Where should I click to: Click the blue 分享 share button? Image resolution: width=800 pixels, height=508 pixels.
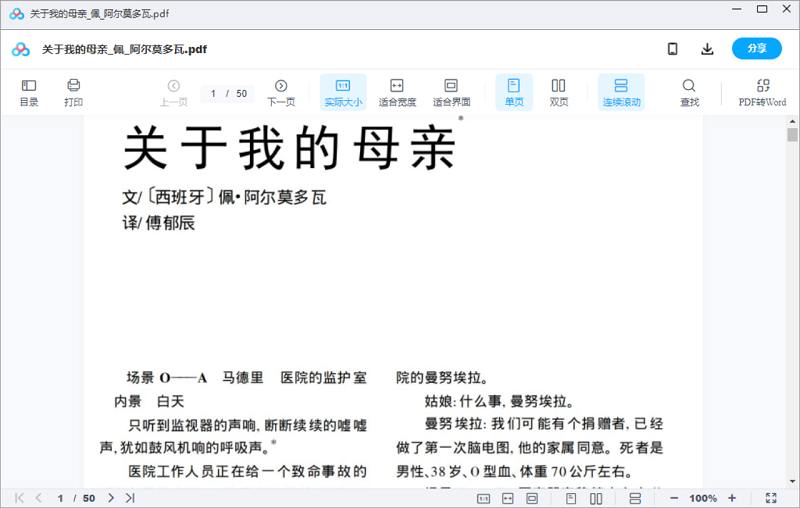tap(756, 49)
